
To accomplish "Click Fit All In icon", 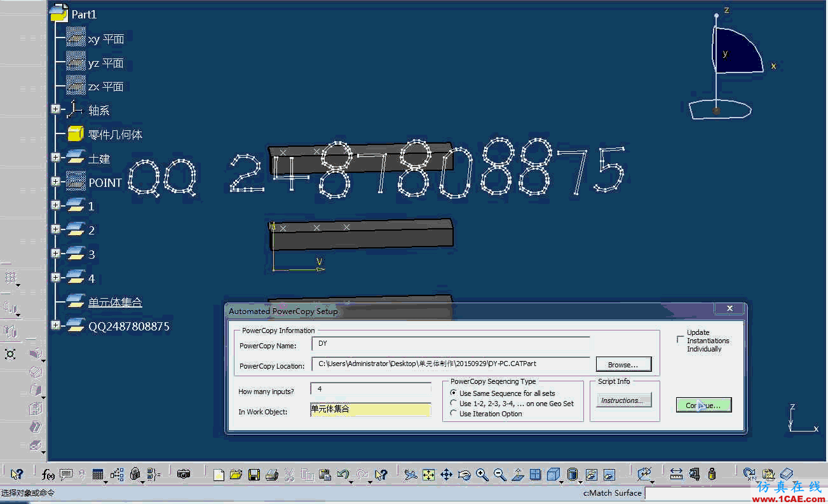I will pyautogui.click(x=428, y=474).
